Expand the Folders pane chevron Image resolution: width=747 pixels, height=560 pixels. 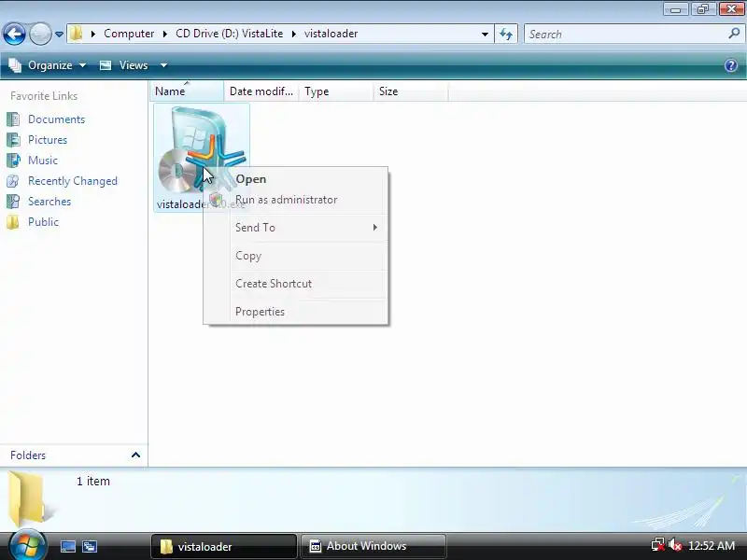(135, 455)
